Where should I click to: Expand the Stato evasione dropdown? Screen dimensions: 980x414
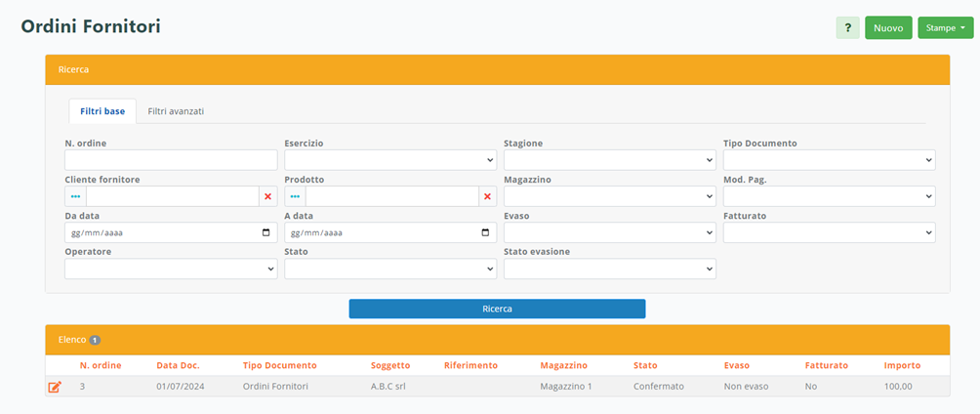[x=609, y=269]
